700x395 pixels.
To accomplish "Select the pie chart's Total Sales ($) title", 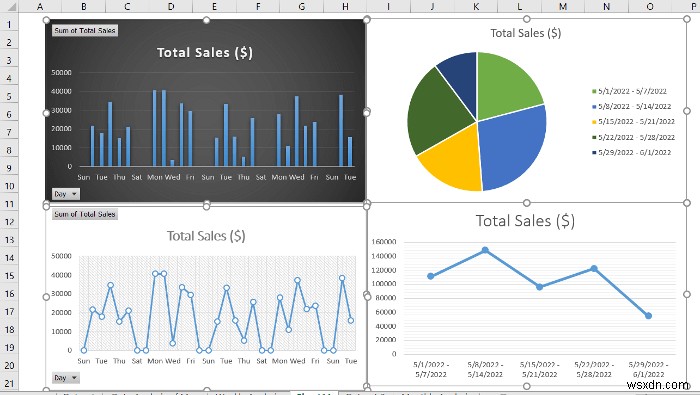I will pyautogui.click(x=525, y=33).
